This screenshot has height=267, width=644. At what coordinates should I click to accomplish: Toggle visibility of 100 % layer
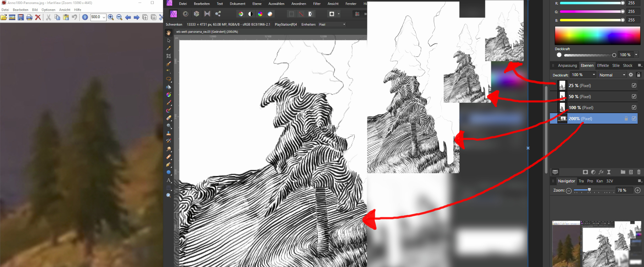[x=634, y=107]
